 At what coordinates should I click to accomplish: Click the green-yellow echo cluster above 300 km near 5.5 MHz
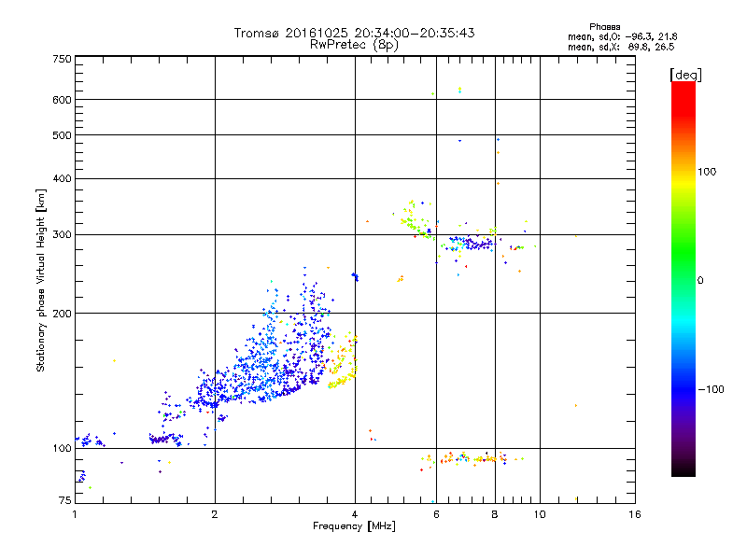416,220
